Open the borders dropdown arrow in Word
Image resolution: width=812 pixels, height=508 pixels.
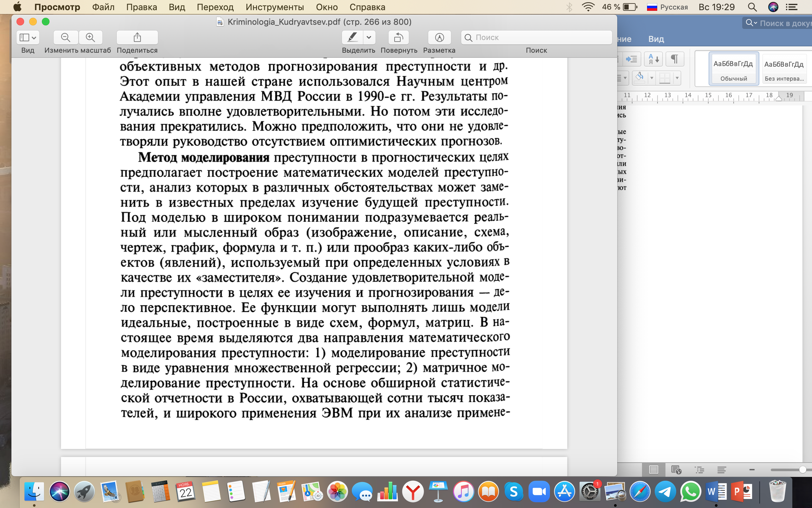[677, 78]
